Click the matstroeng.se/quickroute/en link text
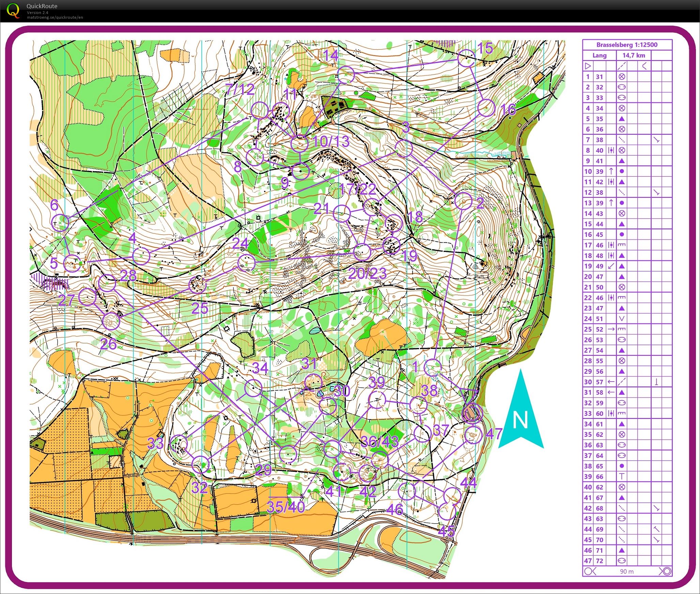The height and width of the screenshot is (594, 700). pos(55,17)
